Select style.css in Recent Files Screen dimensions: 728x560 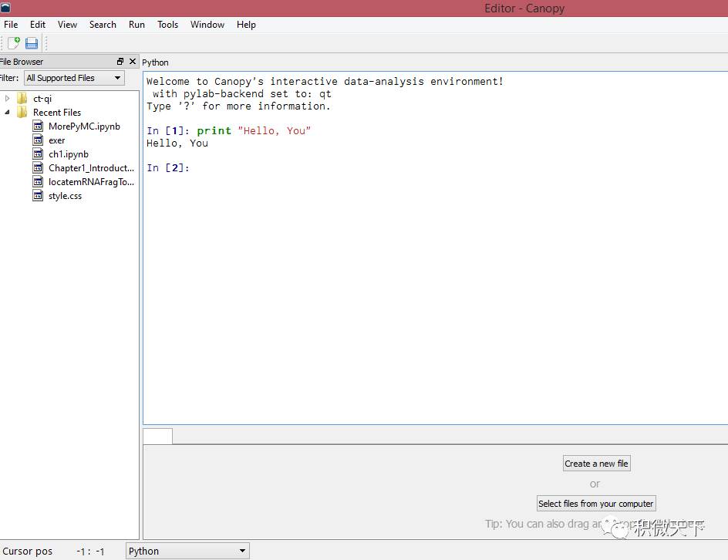65,196
